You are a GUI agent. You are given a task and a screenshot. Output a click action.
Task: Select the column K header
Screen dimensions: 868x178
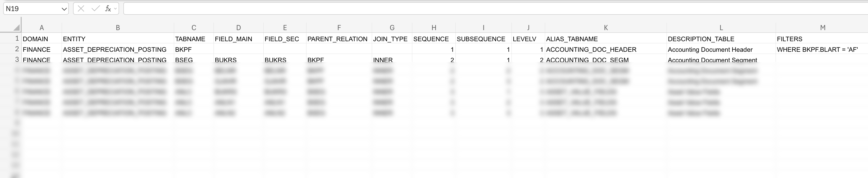[605, 27]
